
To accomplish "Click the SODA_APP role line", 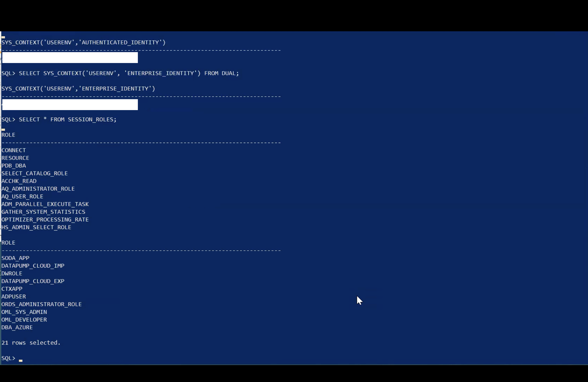I will pyautogui.click(x=15, y=258).
